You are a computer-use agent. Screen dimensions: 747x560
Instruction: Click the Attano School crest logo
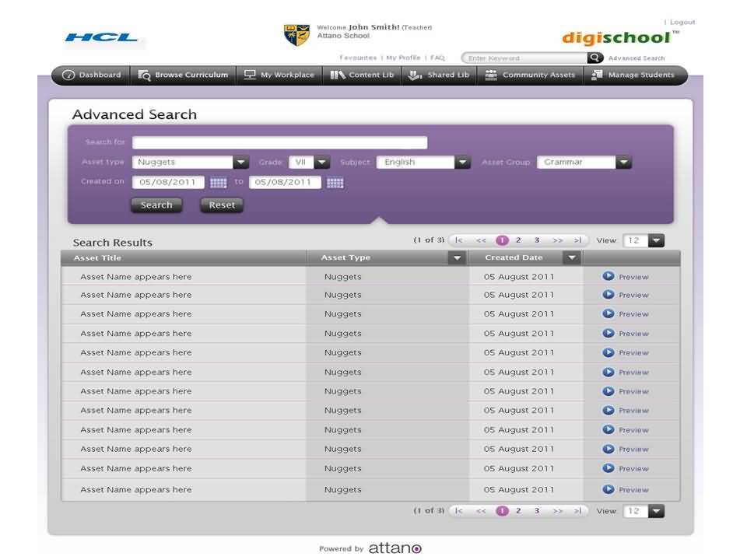296,35
